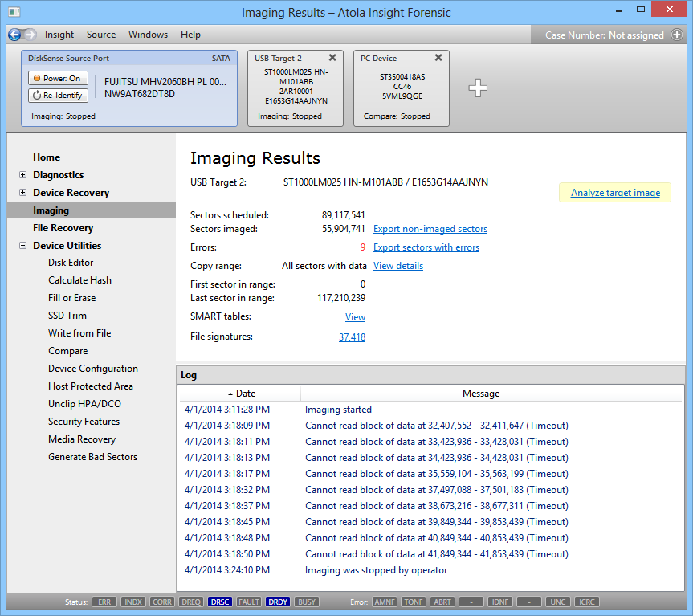Select the 'Imaging was stopped by operator' log row
Screen dimensions: 693x616
(x=430, y=570)
